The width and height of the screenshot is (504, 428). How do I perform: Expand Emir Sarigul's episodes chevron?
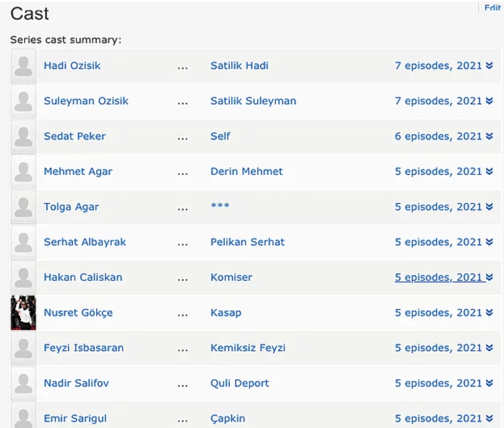tap(489, 418)
